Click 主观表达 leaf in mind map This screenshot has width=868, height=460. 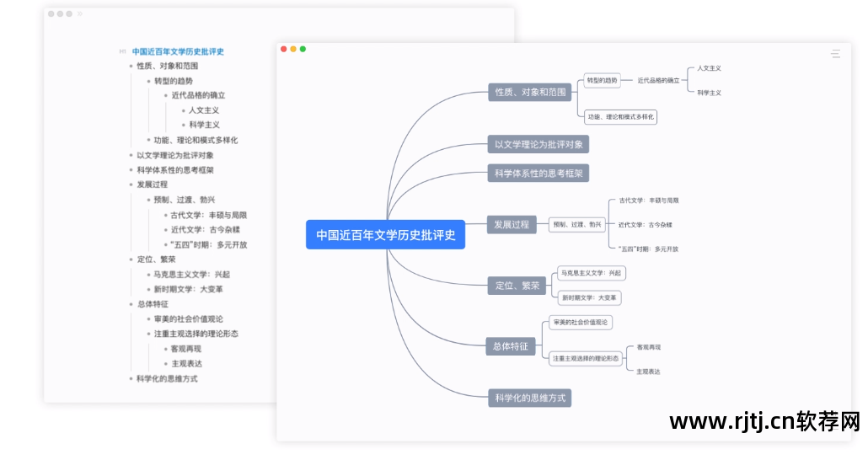[x=648, y=372]
